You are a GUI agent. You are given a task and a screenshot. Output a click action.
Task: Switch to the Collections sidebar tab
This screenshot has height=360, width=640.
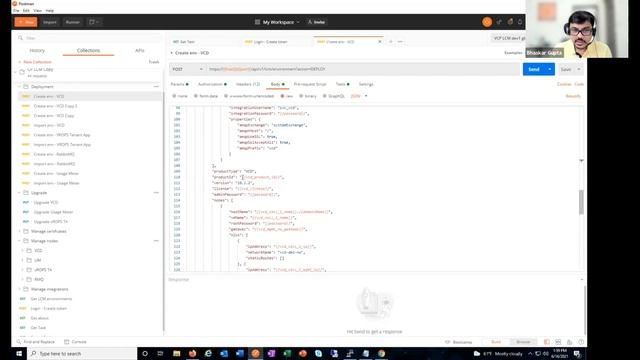pos(88,50)
